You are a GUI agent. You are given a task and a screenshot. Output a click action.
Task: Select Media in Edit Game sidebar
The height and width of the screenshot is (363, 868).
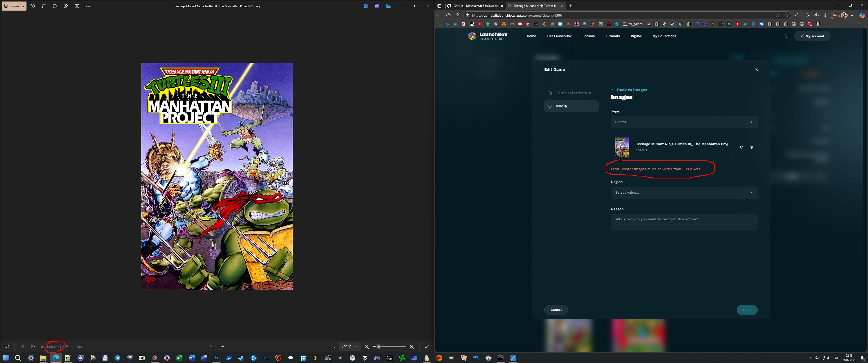click(x=571, y=106)
